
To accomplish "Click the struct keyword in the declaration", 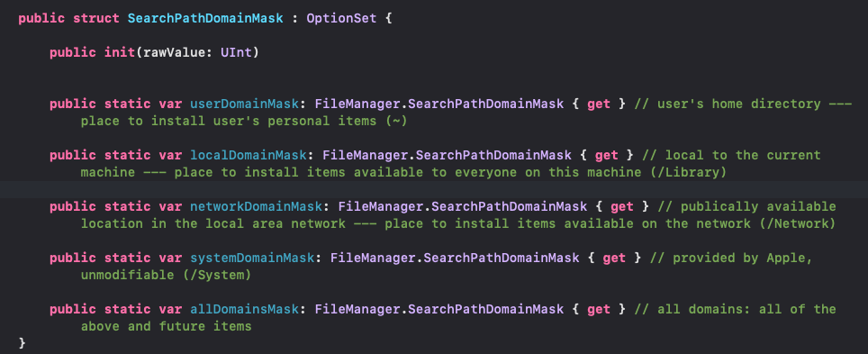I will tap(96, 18).
